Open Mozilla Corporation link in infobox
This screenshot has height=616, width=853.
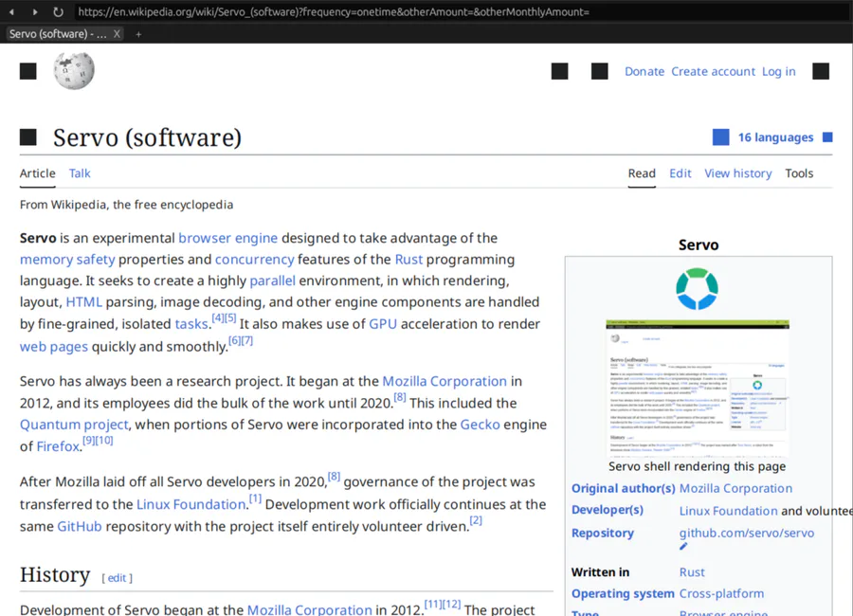735,488
